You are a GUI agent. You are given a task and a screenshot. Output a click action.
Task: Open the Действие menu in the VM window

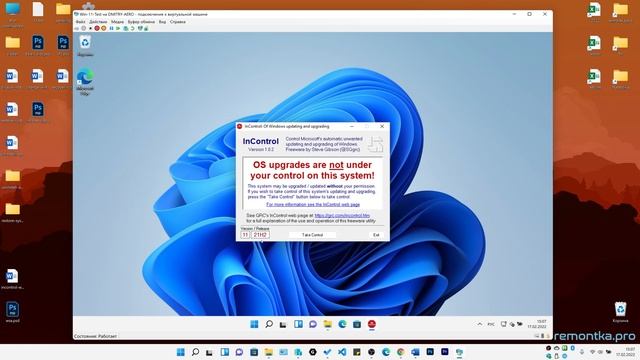(x=98, y=22)
